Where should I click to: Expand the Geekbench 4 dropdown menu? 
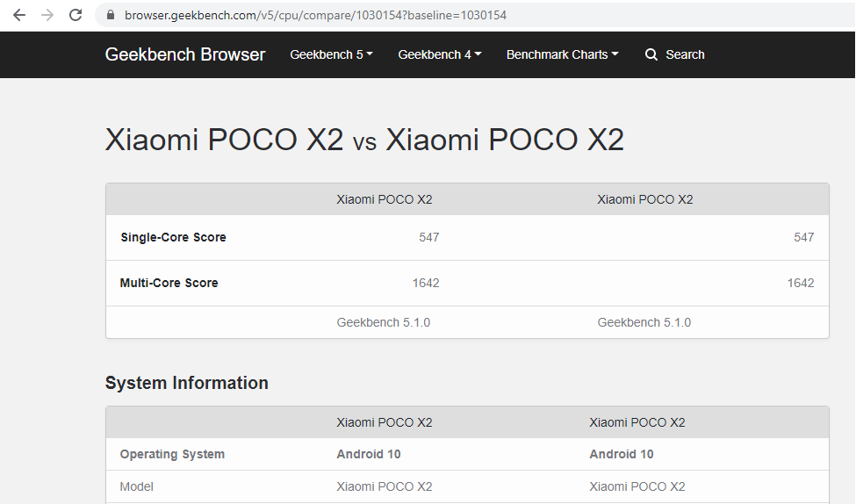coord(439,54)
